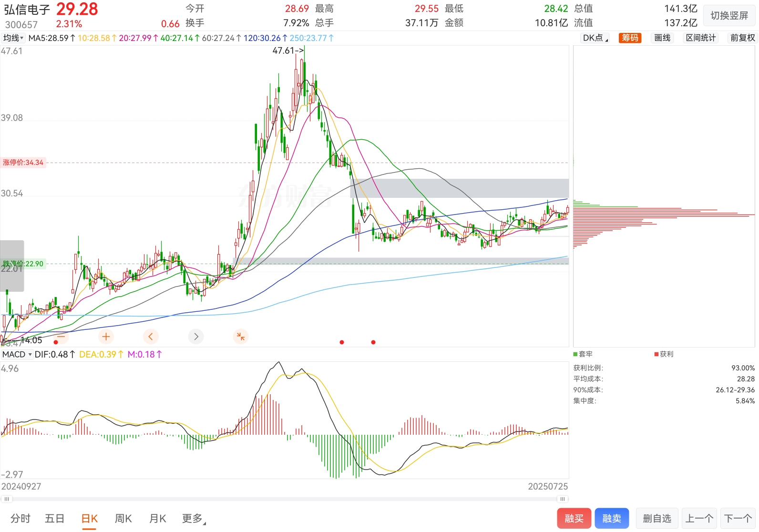Viewport: 759px width, 532px height.
Task: Click the left arrow to pan chart
Action: [x=151, y=337]
